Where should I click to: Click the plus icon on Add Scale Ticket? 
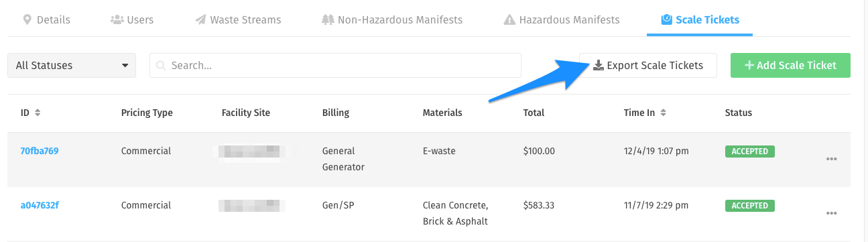point(749,66)
